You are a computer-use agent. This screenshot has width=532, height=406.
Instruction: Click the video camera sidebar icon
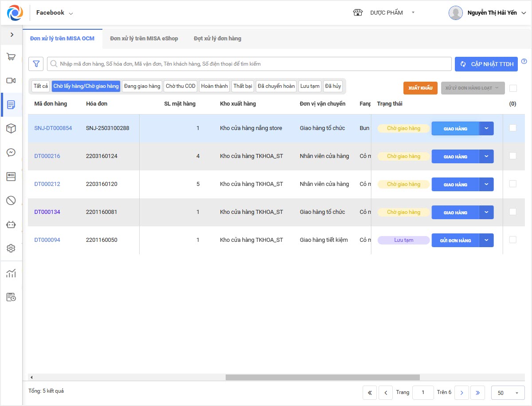(x=11, y=80)
